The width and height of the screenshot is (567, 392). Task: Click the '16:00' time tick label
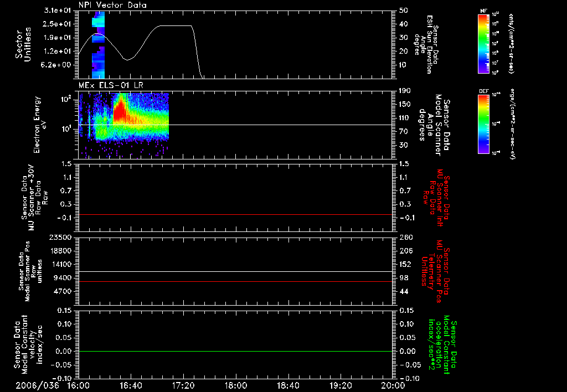pos(79,385)
